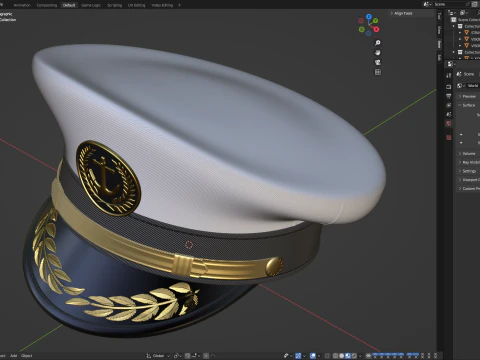Click the 3D cursor in the viewport
This screenshot has width=480, height=360.
[189, 245]
